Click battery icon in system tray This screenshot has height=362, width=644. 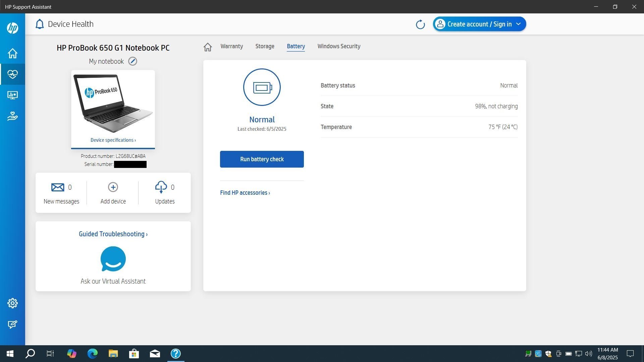click(x=569, y=354)
